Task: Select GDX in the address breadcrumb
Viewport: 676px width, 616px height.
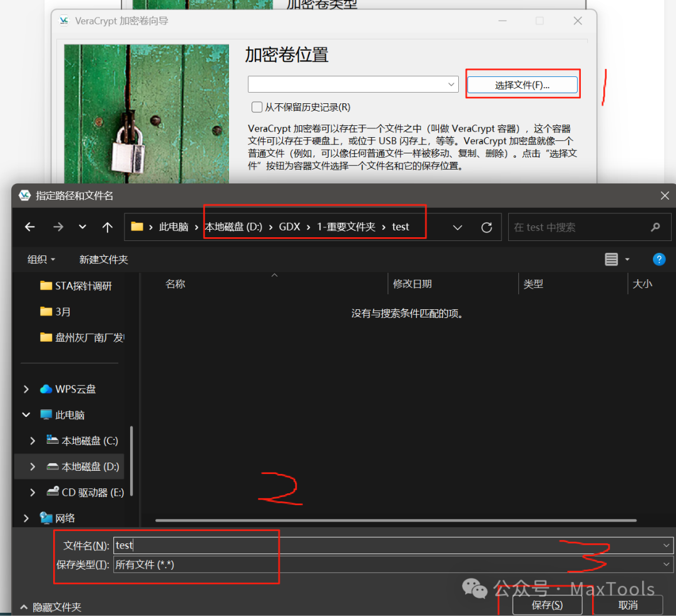Action: (289, 227)
